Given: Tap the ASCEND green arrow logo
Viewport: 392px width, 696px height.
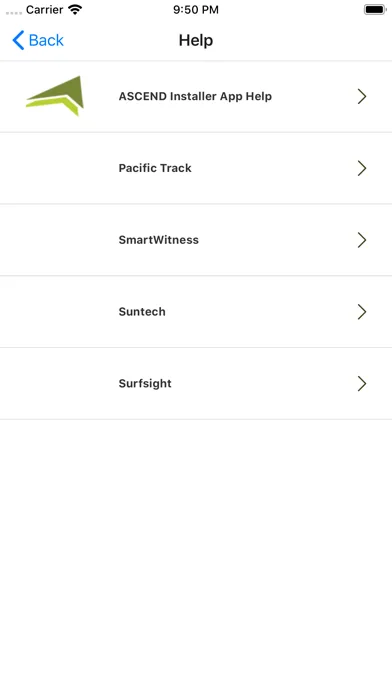Looking at the screenshot, I should point(55,96).
